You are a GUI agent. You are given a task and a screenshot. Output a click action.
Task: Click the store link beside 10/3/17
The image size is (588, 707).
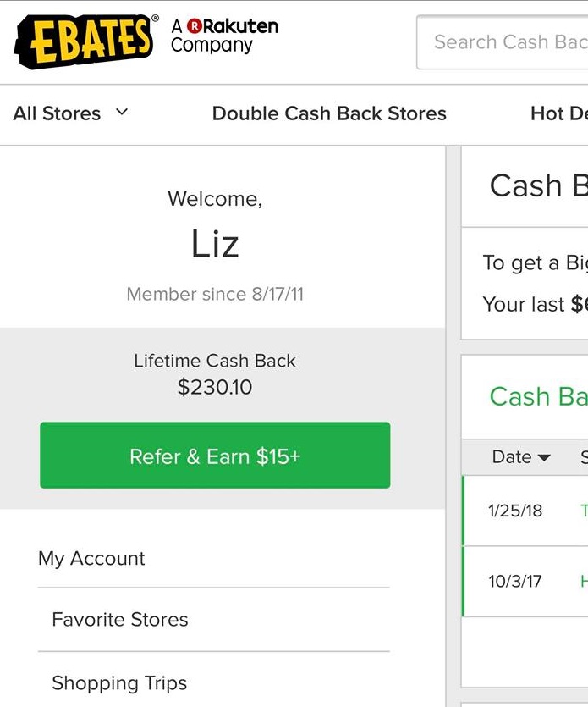[x=584, y=581]
